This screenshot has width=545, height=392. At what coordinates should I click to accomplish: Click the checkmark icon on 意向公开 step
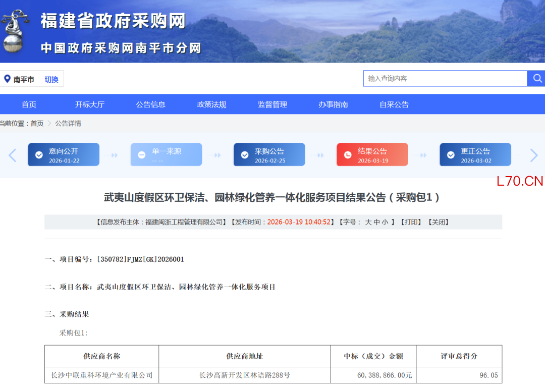39,155
